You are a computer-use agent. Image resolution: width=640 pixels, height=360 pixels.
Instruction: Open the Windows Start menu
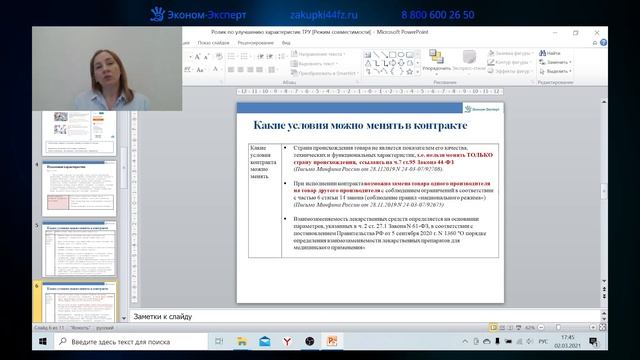coord(43,341)
